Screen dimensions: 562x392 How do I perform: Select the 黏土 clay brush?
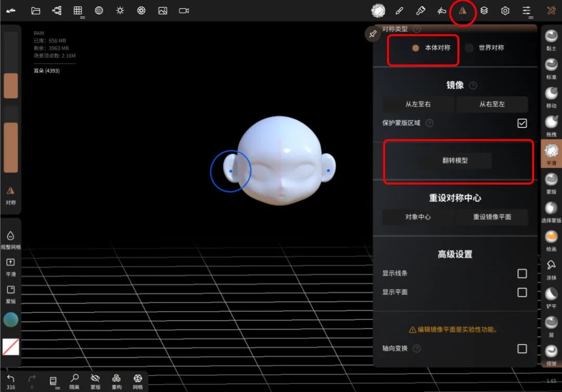551,40
